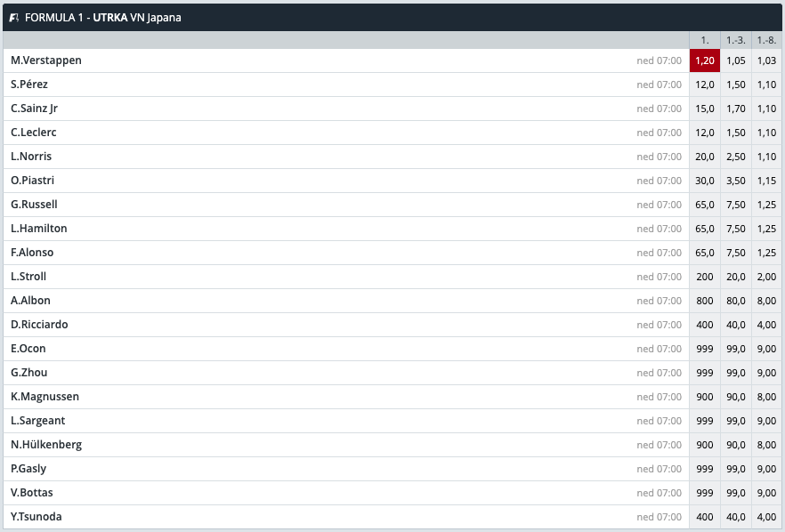Click the 'UTRKA VN Japana' event title
Screen dimensions: 785x532
tap(137, 17)
